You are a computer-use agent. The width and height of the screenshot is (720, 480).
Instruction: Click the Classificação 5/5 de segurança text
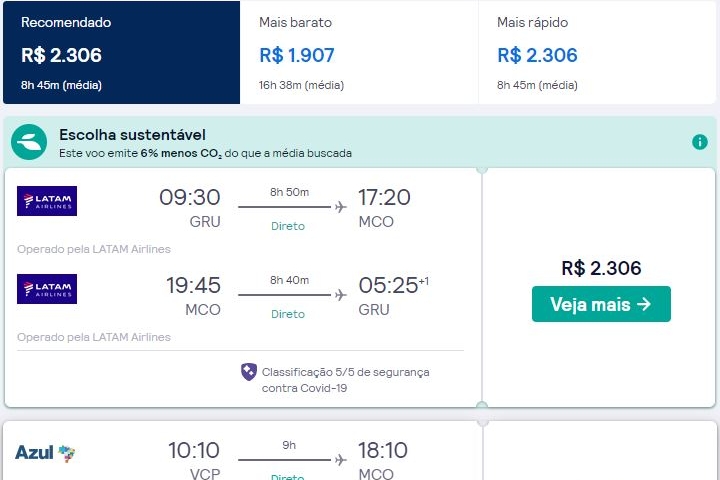(x=345, y=372)
